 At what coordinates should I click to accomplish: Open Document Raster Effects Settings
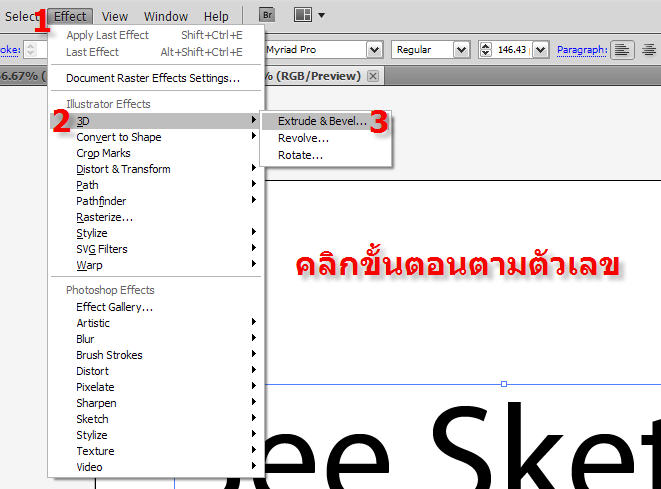pos(153,78)
